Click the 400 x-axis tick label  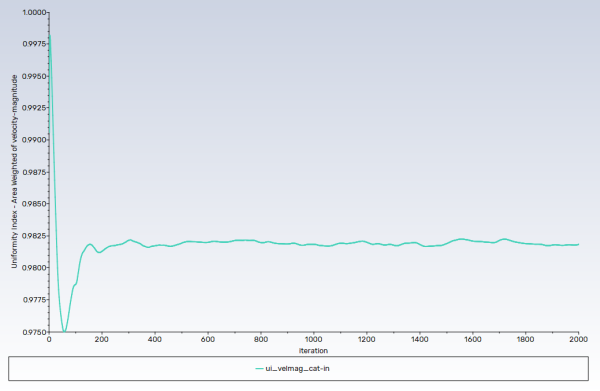[x=155, y=339]
